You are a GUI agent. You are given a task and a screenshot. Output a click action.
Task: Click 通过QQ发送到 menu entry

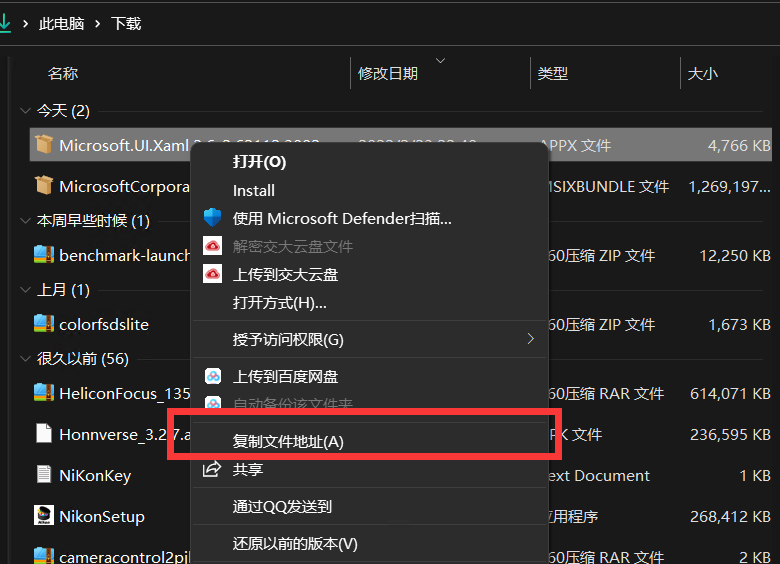pos(282,507)
